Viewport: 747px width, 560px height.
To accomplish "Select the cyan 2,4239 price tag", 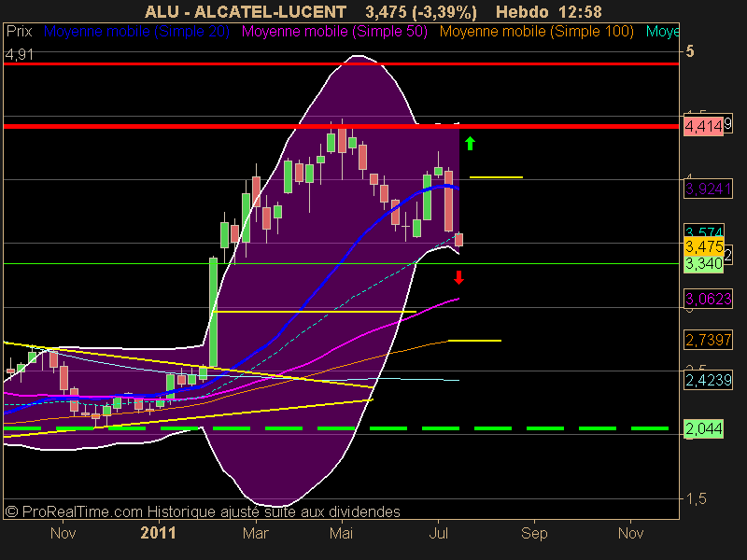I will tap(708, 380).
